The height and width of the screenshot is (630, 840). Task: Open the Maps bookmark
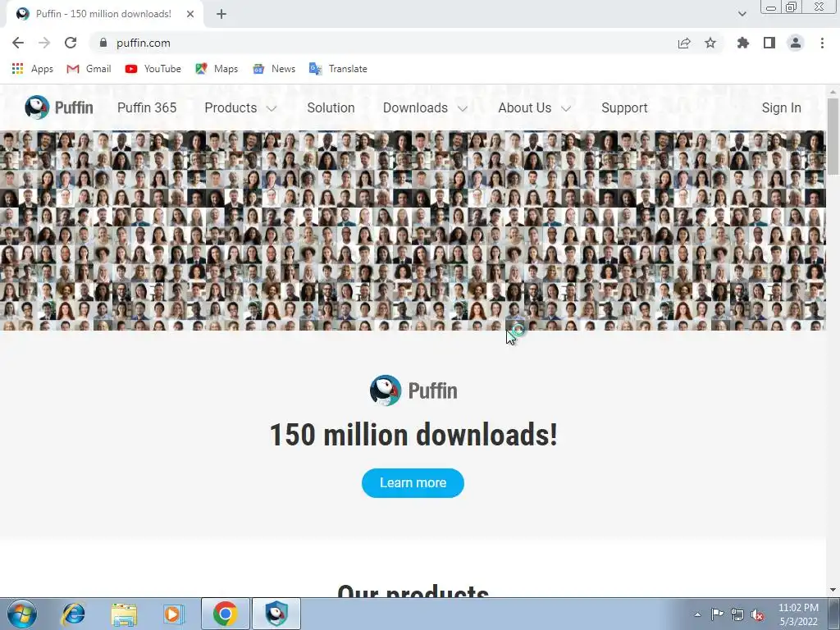[x=217, y=69]
